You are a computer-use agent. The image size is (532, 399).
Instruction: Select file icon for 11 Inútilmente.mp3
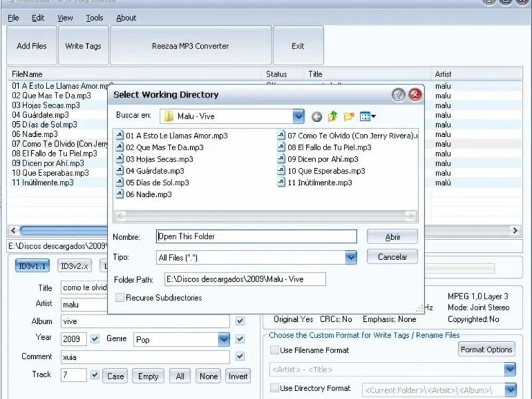coord(281,182)
